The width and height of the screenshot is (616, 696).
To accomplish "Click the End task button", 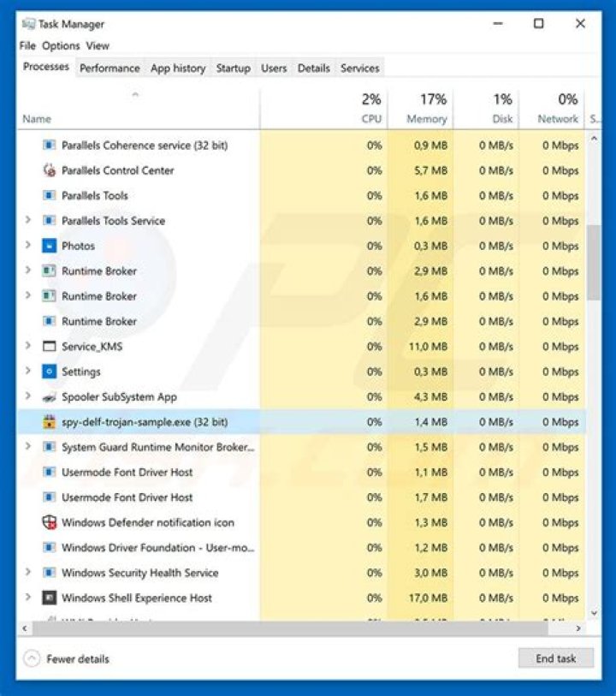I will click(556, 658).
